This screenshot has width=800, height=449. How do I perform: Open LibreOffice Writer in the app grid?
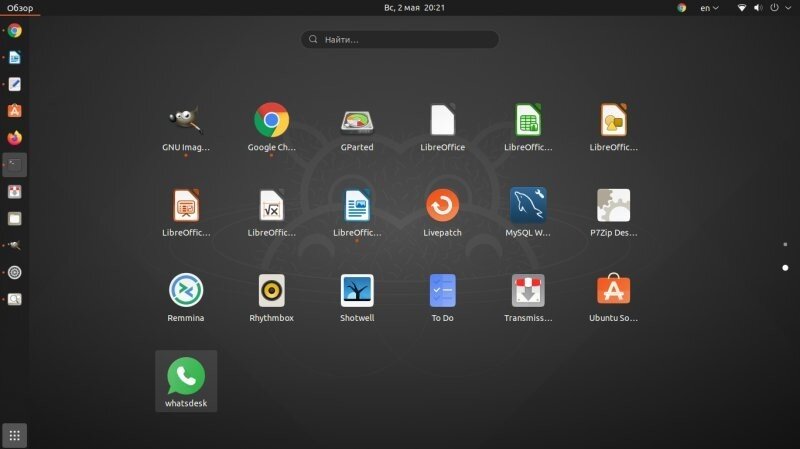click(357, 213)
